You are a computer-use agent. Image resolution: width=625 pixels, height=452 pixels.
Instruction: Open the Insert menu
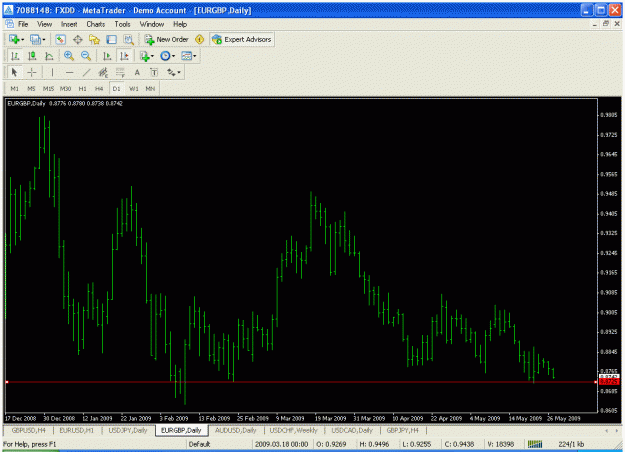[69, 24]
